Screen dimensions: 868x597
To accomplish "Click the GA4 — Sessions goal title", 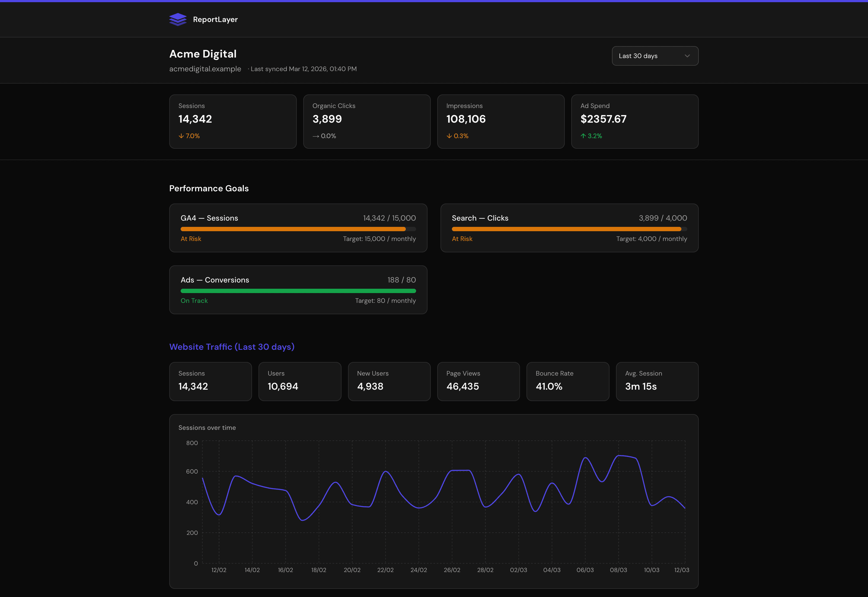I will click(209, 218).
